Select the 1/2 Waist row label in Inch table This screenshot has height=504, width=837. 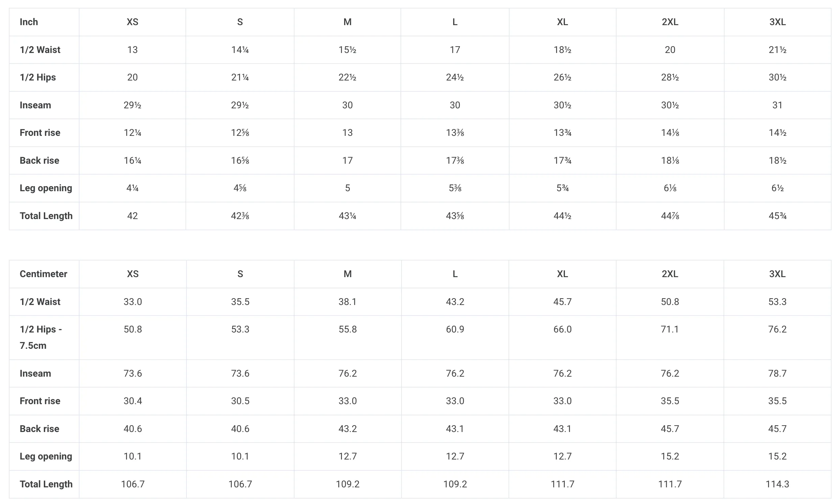click(x=40, y=50)
